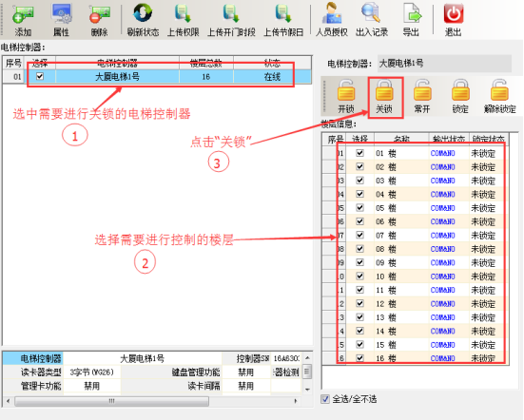524x420 pixels.
Task: Toggle checkbox for controller 大厦电梯1号
Action: 40,76
